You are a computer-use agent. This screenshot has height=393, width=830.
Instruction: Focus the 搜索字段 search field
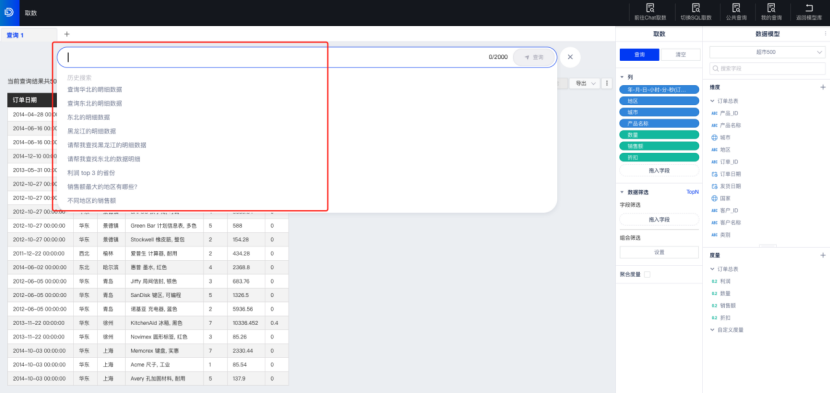(x=767, y=68)
